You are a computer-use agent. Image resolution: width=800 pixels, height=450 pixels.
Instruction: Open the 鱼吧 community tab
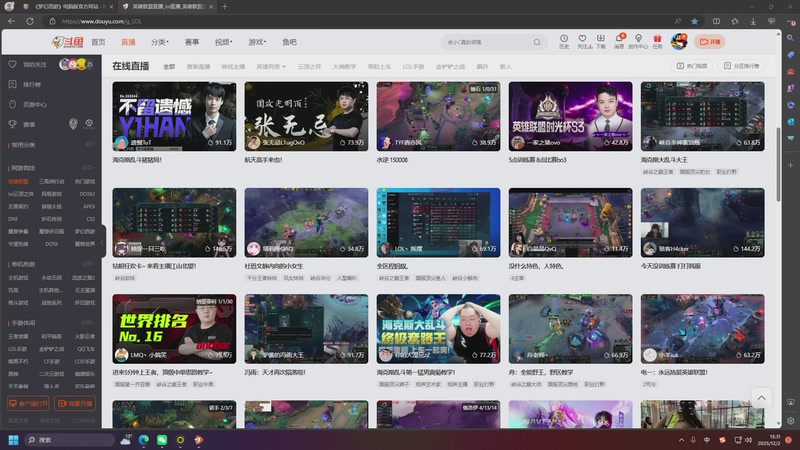pyautogui.click(x=289, y=42)
